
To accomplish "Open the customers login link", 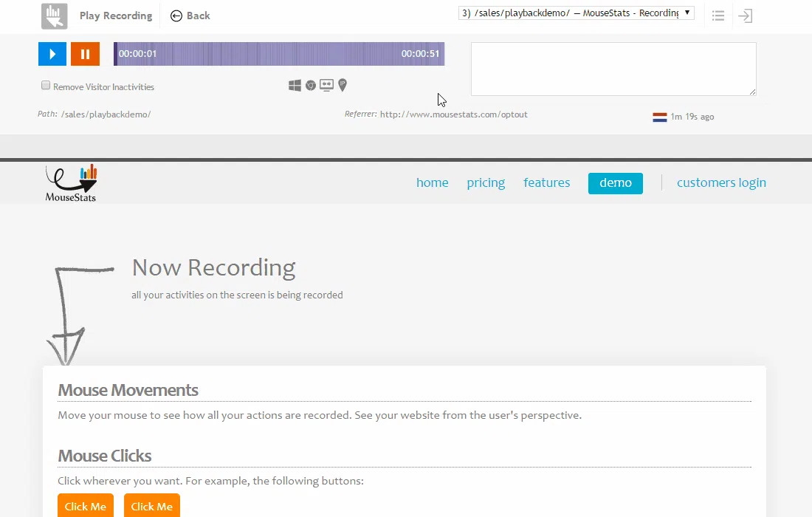I will pos(721,183).
